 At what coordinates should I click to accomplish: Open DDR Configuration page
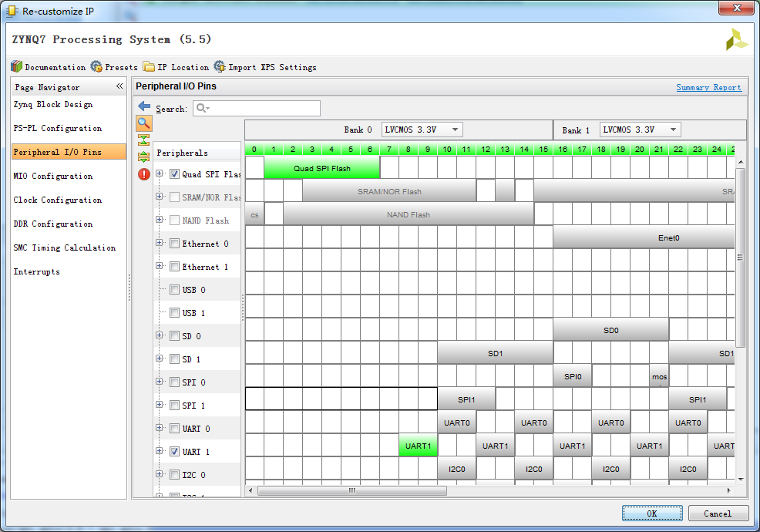[x=53, y=224]
